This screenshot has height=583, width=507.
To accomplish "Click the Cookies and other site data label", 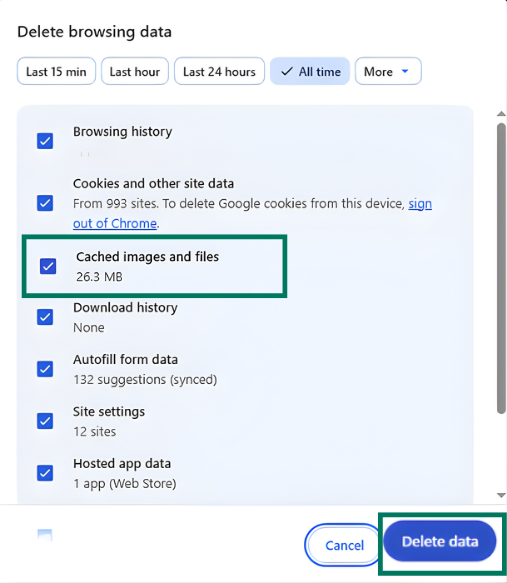I will [x=154, y=184].
